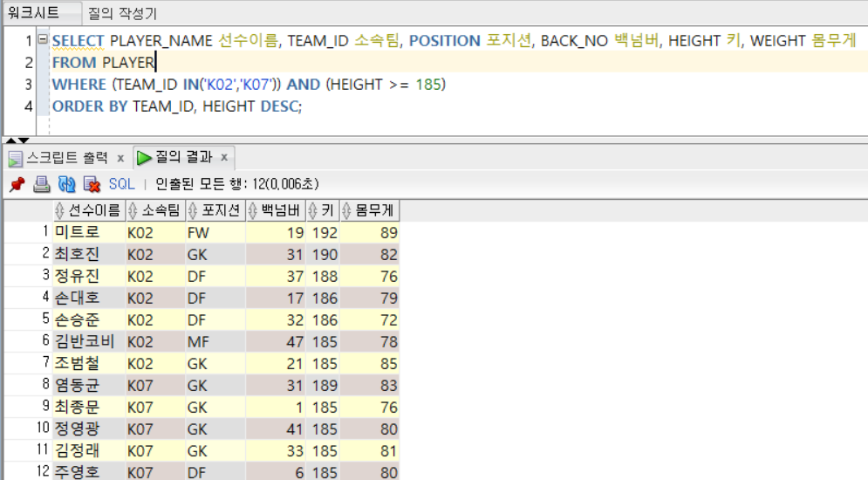This screenshot has width=868, height=480.
Task: Close the 질의 결과 tab
Action: (224, 157)
